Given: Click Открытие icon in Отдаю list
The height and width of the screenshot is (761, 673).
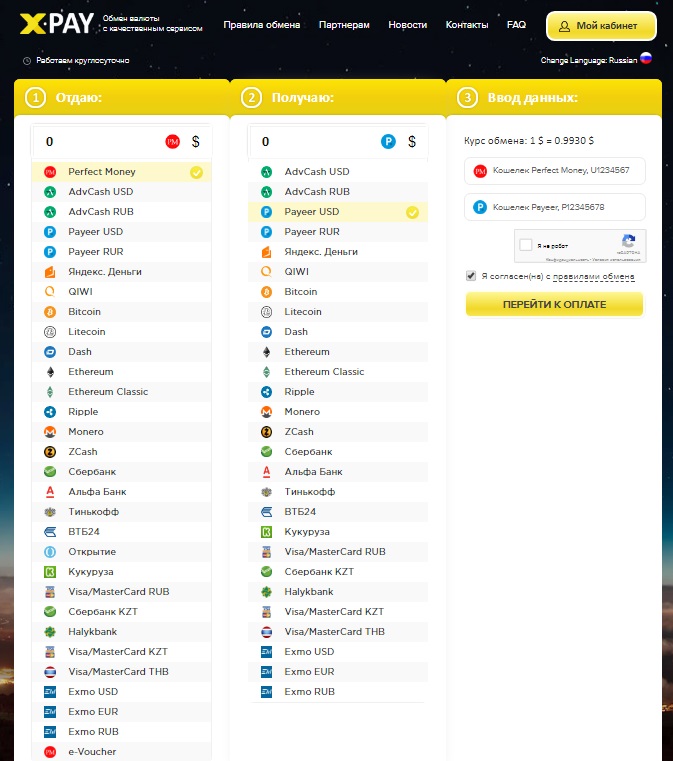Looking at the screenshot, I should (x=50, y=552).
